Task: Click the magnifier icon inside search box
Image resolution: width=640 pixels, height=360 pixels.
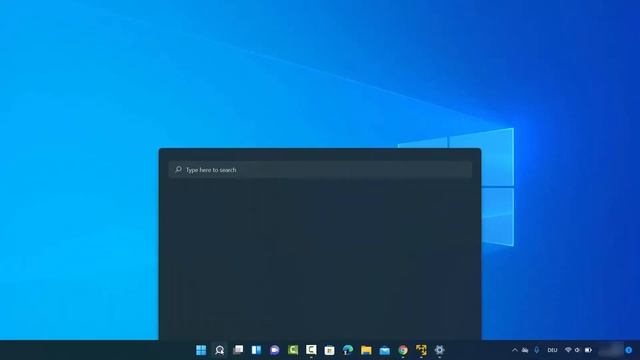Action: point(178,169)
